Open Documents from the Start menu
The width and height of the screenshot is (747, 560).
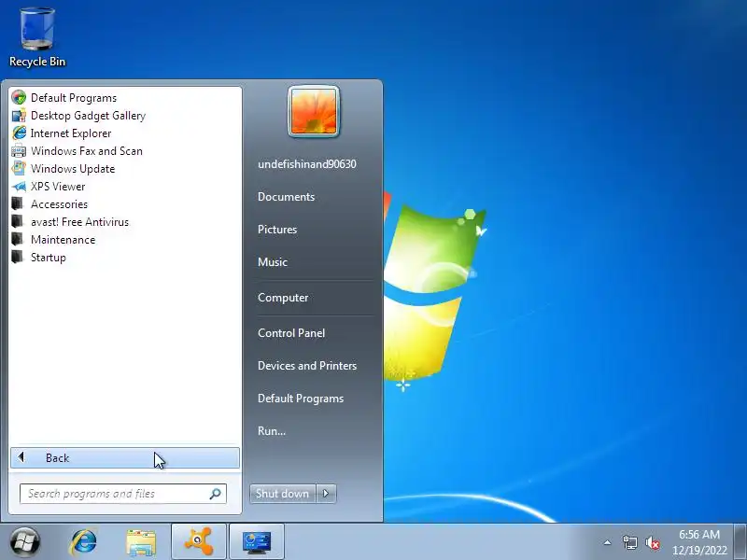(286, 197)
